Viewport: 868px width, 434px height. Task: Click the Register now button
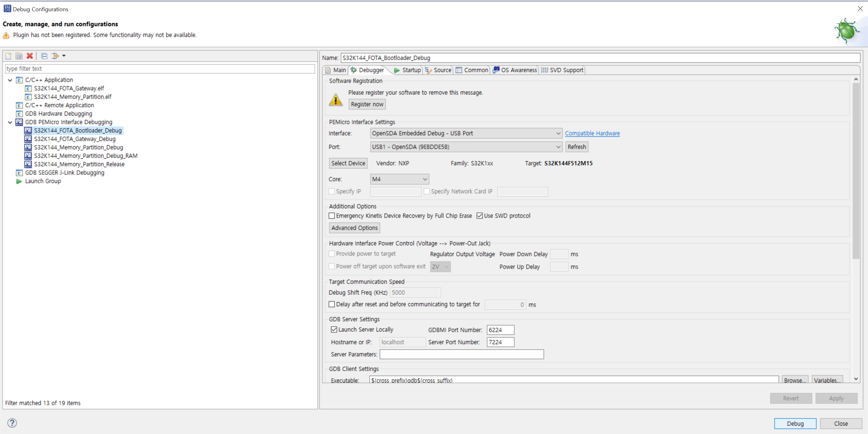367,104
